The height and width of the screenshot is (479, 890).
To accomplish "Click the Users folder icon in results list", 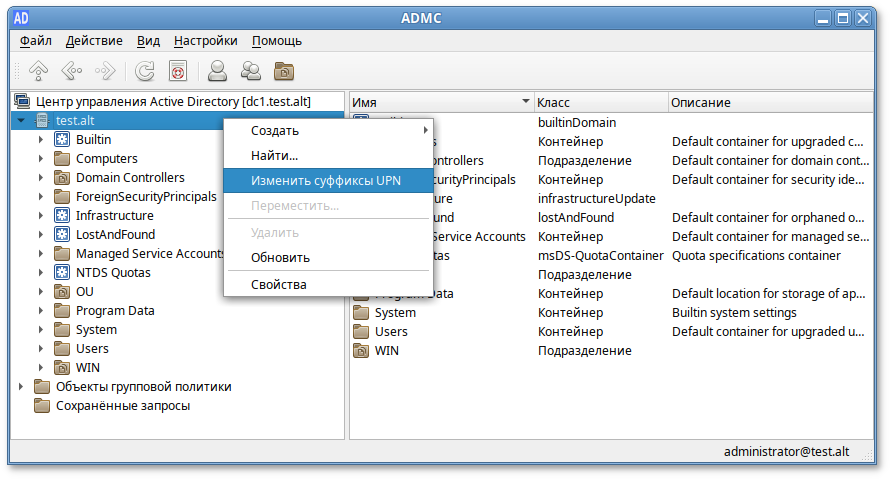I will [361, 331].
